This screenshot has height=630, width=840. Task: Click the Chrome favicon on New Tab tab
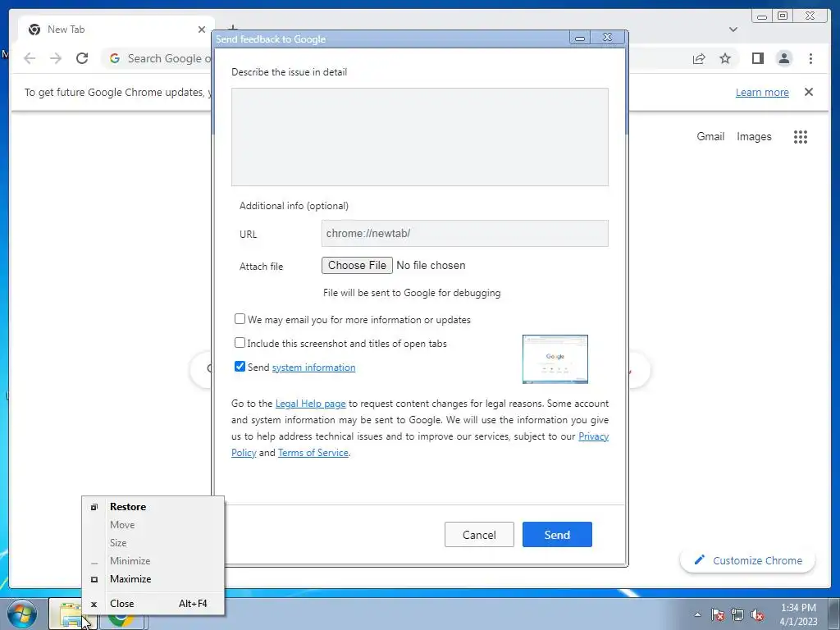(x=34, y=30)
